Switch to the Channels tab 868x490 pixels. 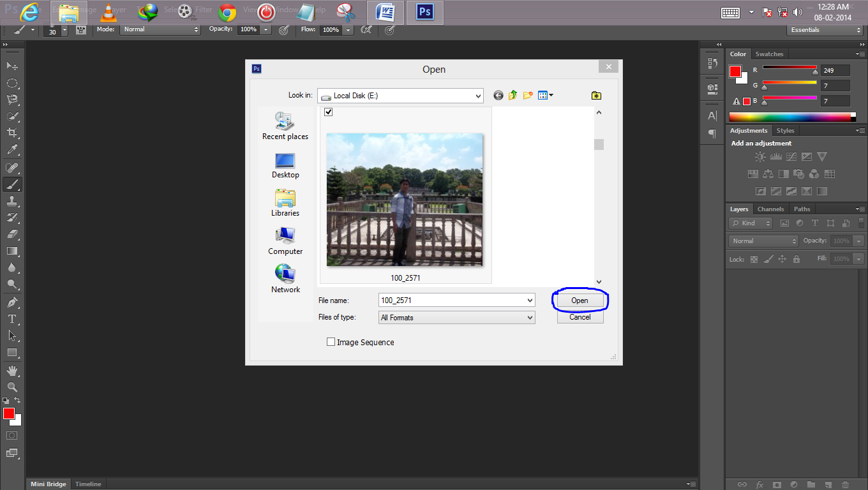770,209
